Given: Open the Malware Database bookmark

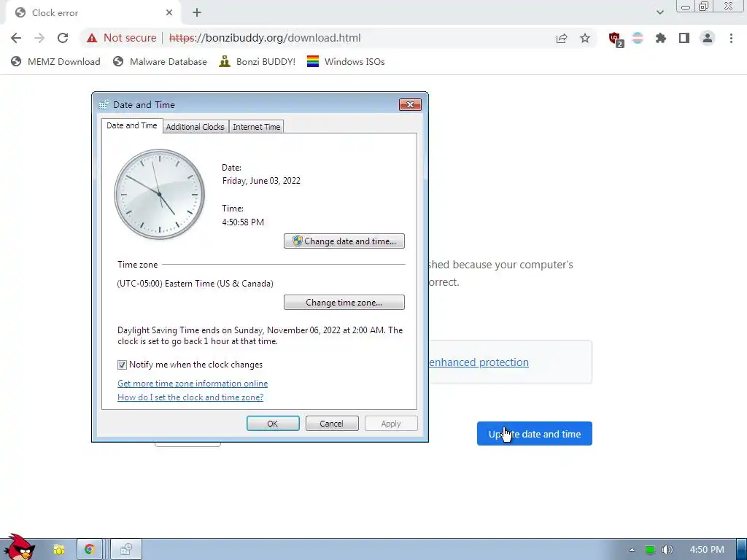Looking at the screenshot, I should 160,62.
